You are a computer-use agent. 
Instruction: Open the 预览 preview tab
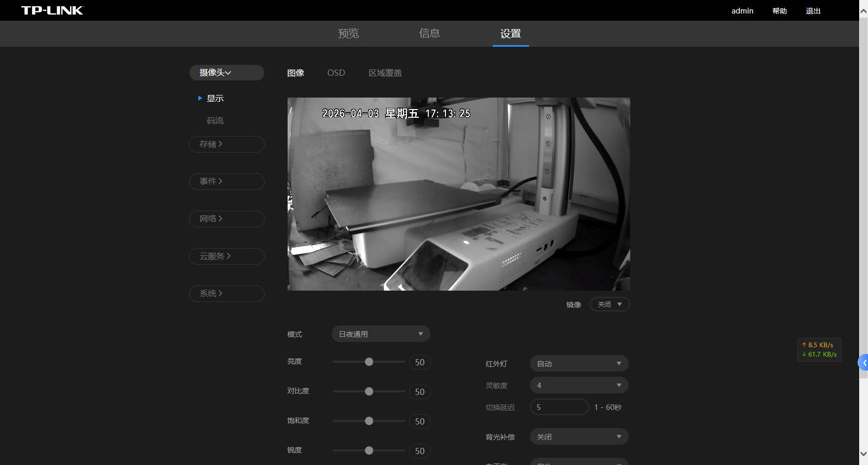tap(348, 34)
